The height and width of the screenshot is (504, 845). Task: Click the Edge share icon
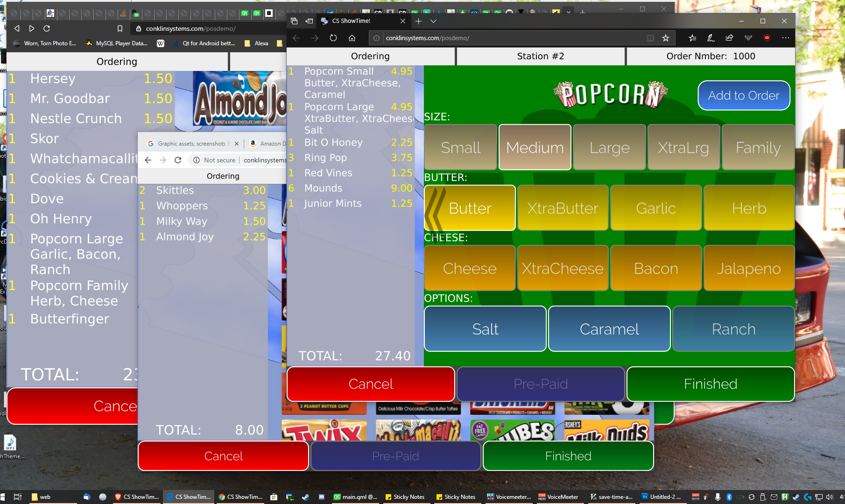pyautogui.click(x=729, y=38)
